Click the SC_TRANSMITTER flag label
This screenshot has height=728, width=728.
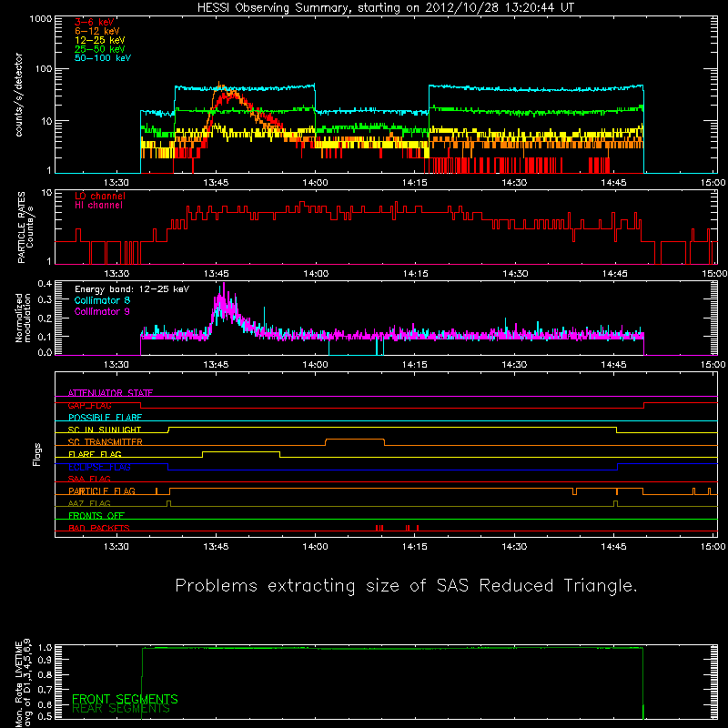[x=106, y=442]
